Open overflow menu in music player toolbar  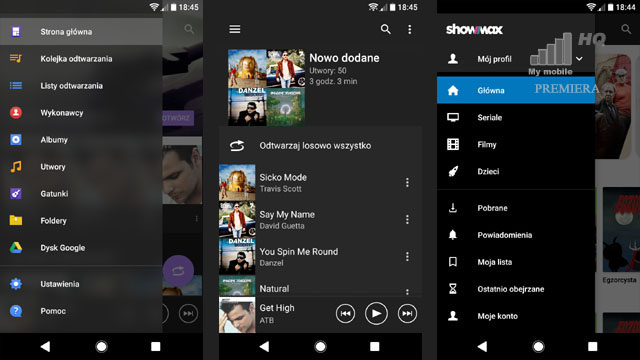coord(409,29)
